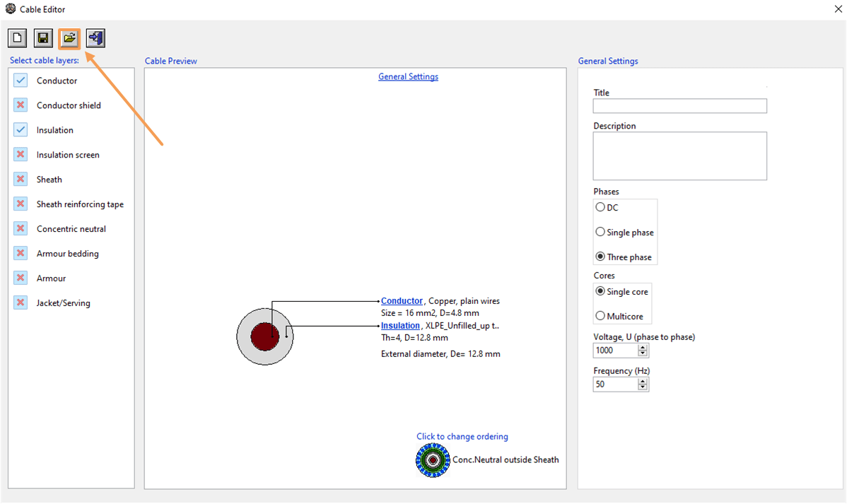Disable the Insulation layer

(x=20, y=129)
